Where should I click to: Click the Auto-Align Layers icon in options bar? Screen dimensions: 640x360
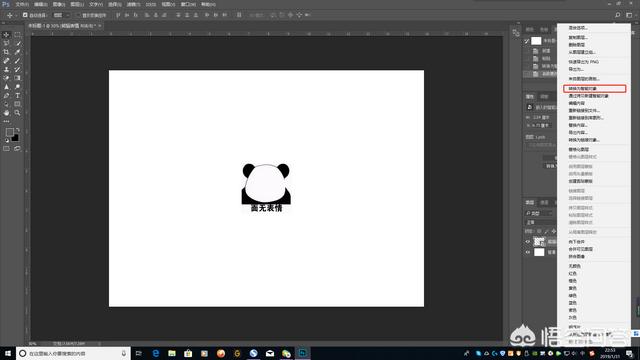[239, 15]
